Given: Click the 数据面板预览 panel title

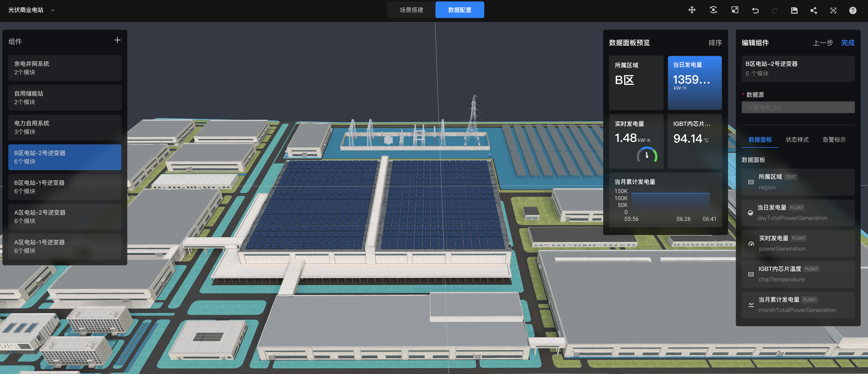Looking at the screenshot, I should [x=629, y=43].
